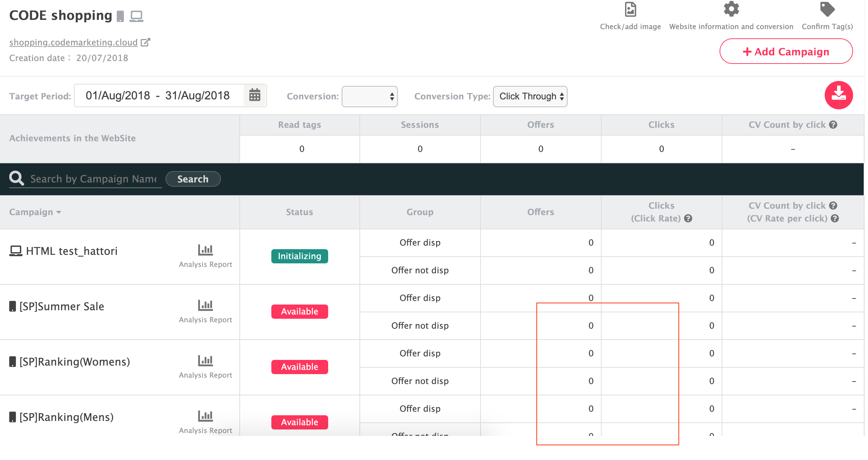Image resolution: width=868 pixels, height=460 pixels.
Task: Click help icon next to Click Rate
Action: pos(688,218)
